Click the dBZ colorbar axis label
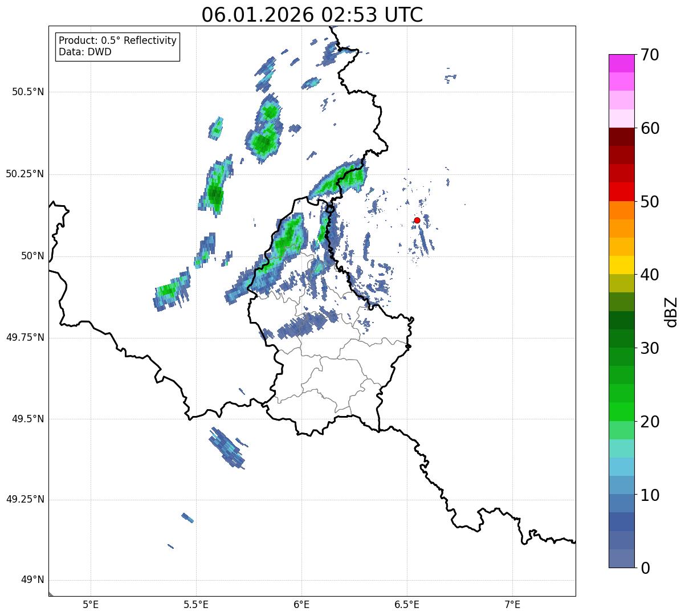Image resolution: width=685 pixels, height=616 pixels. [x=672, y=312]
